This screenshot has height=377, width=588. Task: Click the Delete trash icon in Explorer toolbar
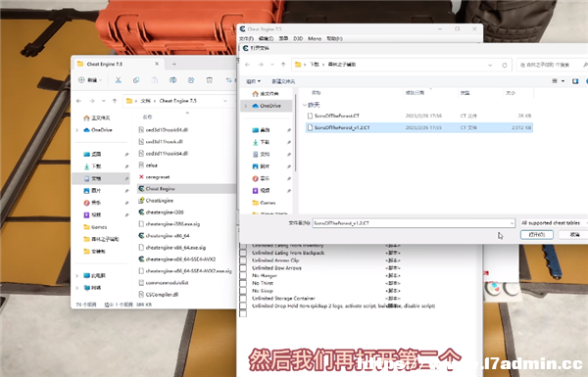pyautogui.click(x=210, y=80)
